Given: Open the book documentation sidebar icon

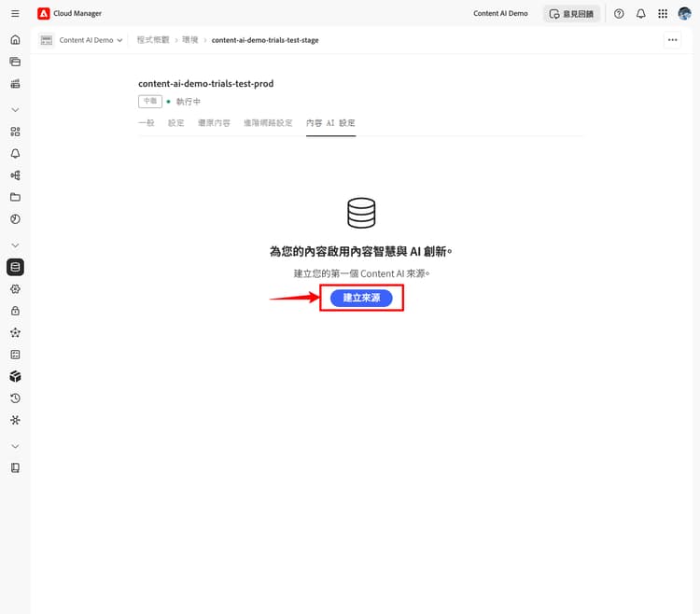Looking at the screenshot, I should point(15,467).
